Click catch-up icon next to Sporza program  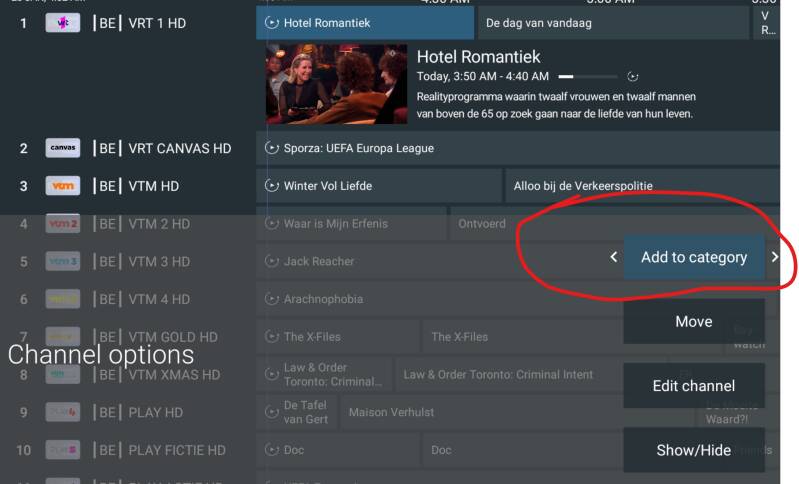272,148
